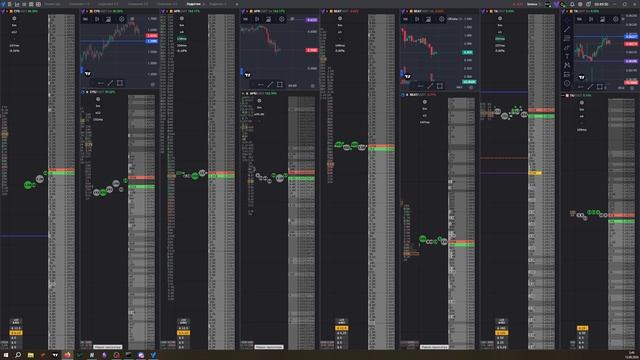Screen dimensions: 640x360
Task: Click red price label on CYS chart axis
Action: [x=152, y=36]
